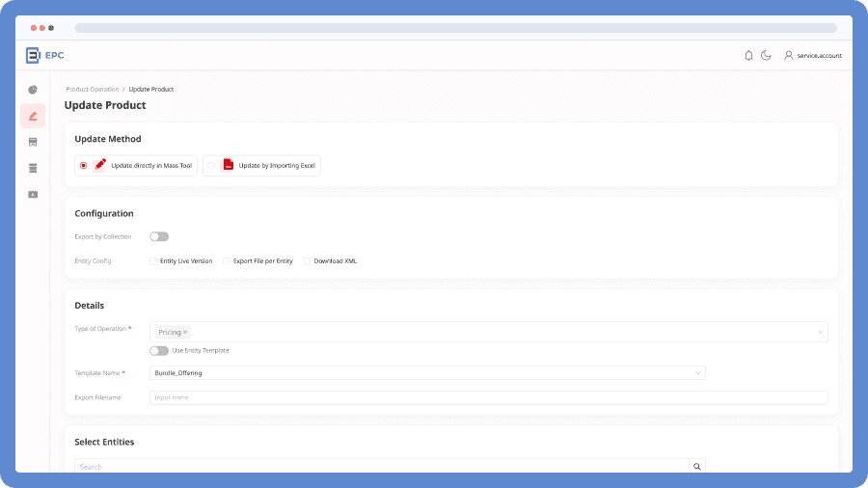
Task: Click the Export Filename input field
Action: [489, 397]
